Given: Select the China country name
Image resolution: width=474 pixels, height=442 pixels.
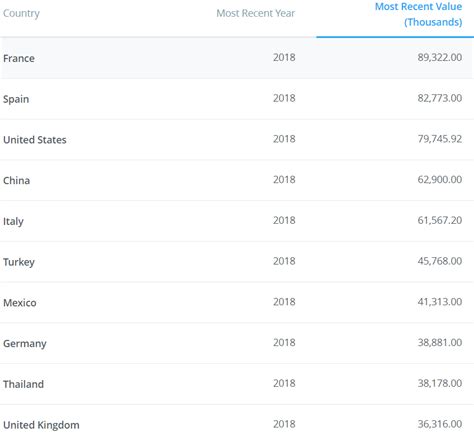Looking at the screenshot, I should pos(17,180).
